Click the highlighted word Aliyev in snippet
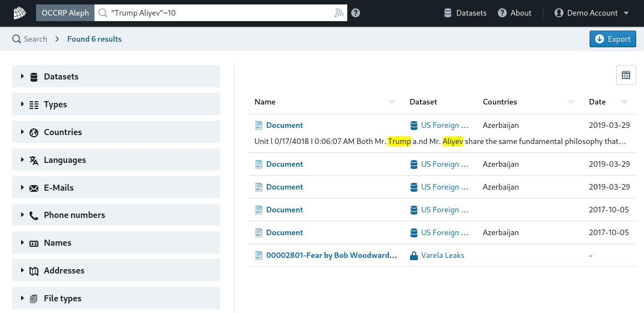Image resolution: width=644 pixels, height=313 pixels. click(453, 142)
